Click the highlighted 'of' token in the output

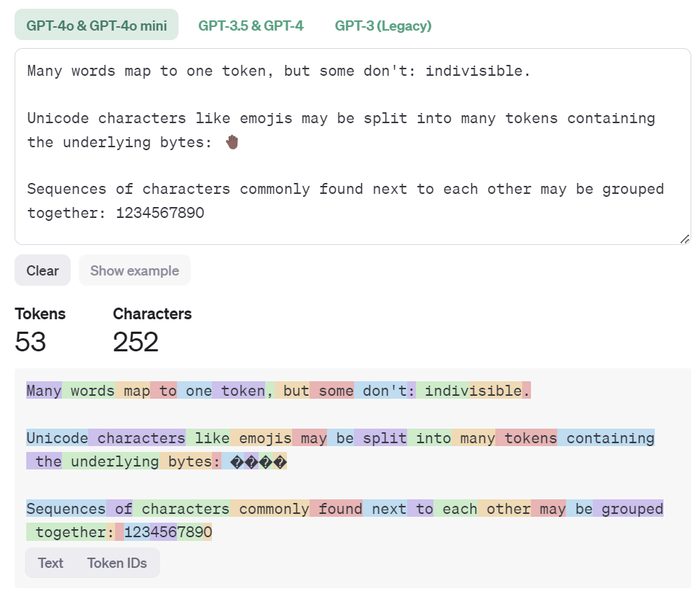coord(119,509)
